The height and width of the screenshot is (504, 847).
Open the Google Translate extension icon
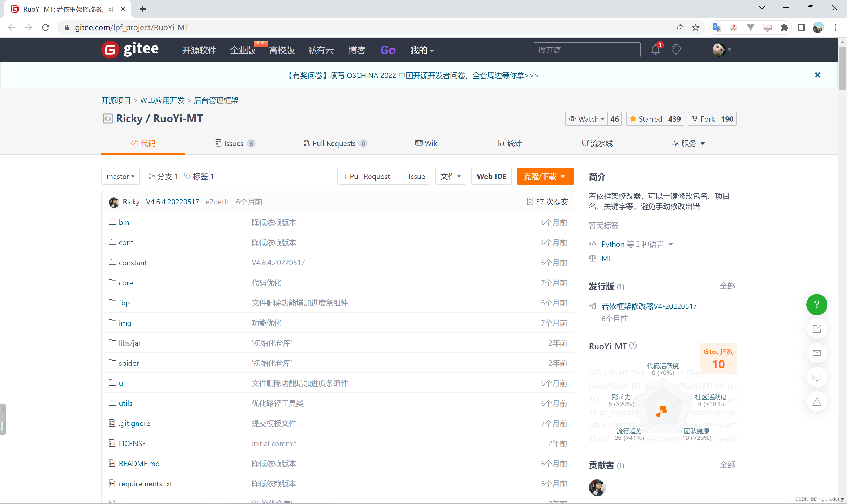pyautogui.click(x=717, y=28)
